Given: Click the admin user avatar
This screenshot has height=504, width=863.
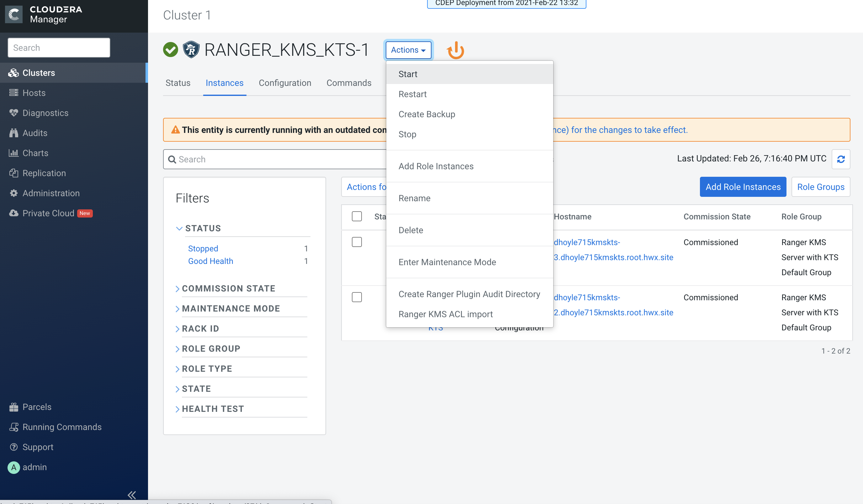Looking at the screenshot, I should (x=14, y=467).
